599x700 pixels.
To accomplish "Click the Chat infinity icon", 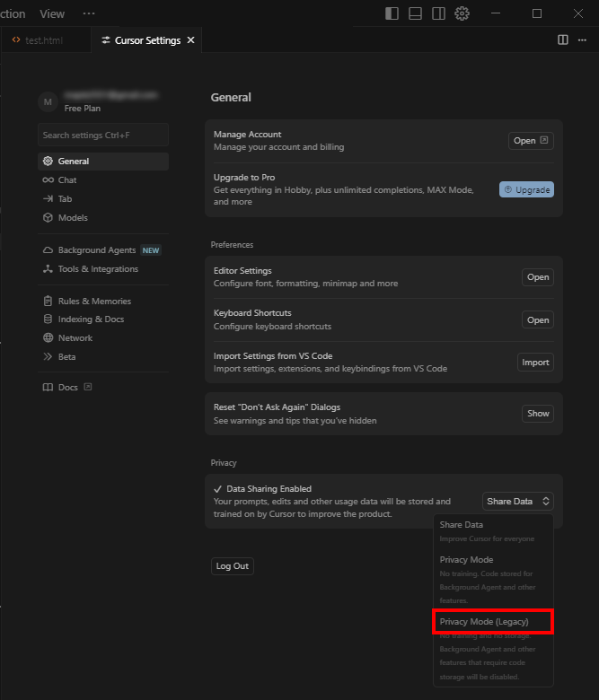I will tap(48, 179).
